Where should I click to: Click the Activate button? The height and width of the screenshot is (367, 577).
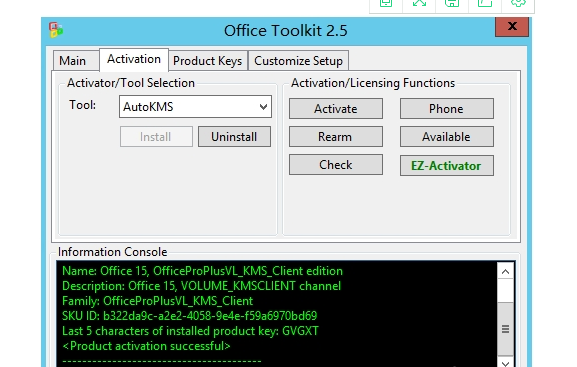tap(336, 109)
